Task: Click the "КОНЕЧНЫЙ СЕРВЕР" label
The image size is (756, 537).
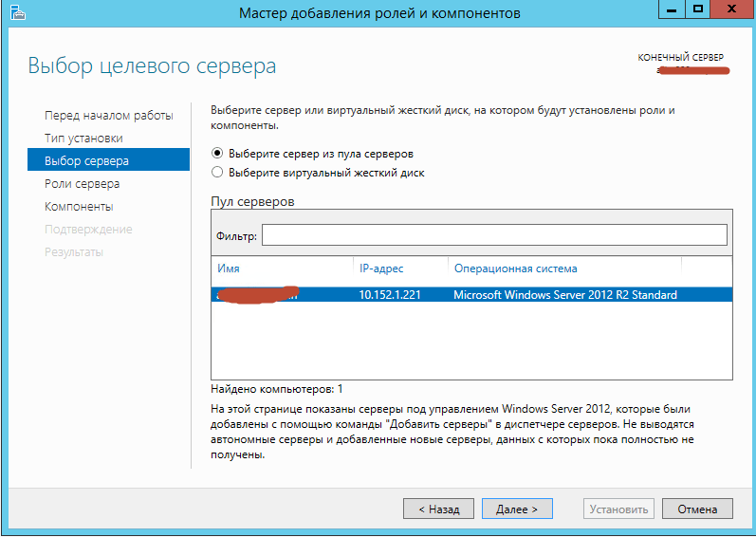Action: 680,57
